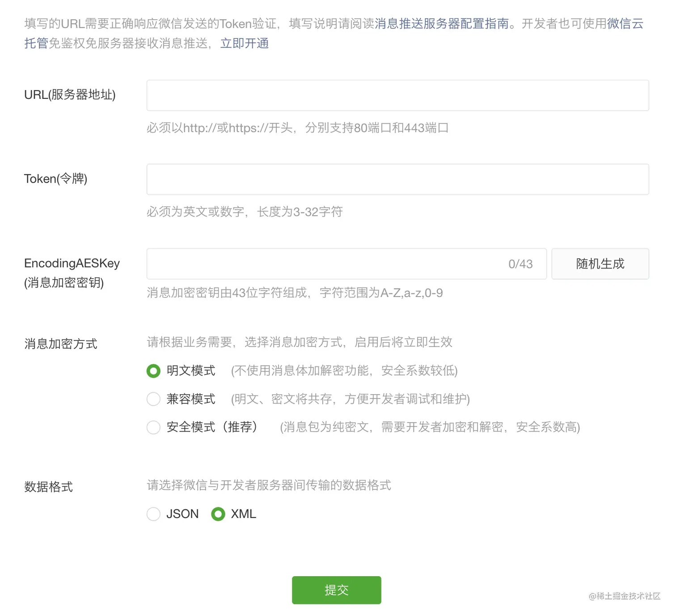The width and height of the screenshot is (676, 616).
Task: Click the 0/43 character counter
Action: [520, 263]
